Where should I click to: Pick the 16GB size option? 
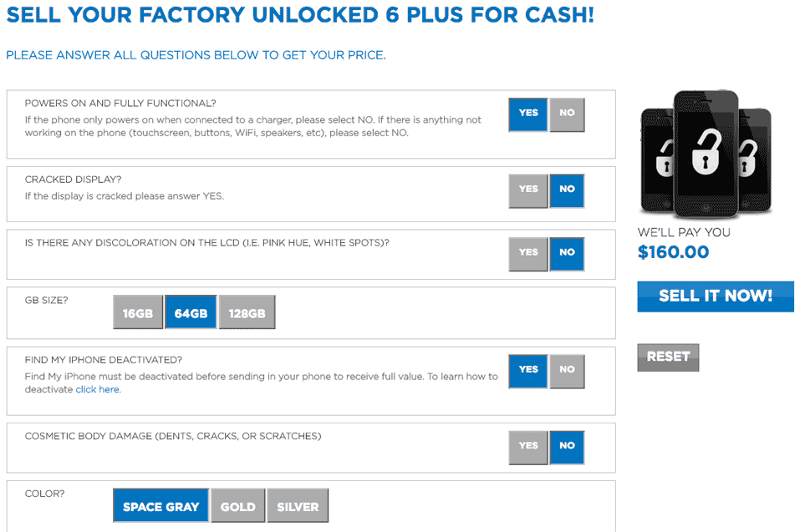pos(138,312)
